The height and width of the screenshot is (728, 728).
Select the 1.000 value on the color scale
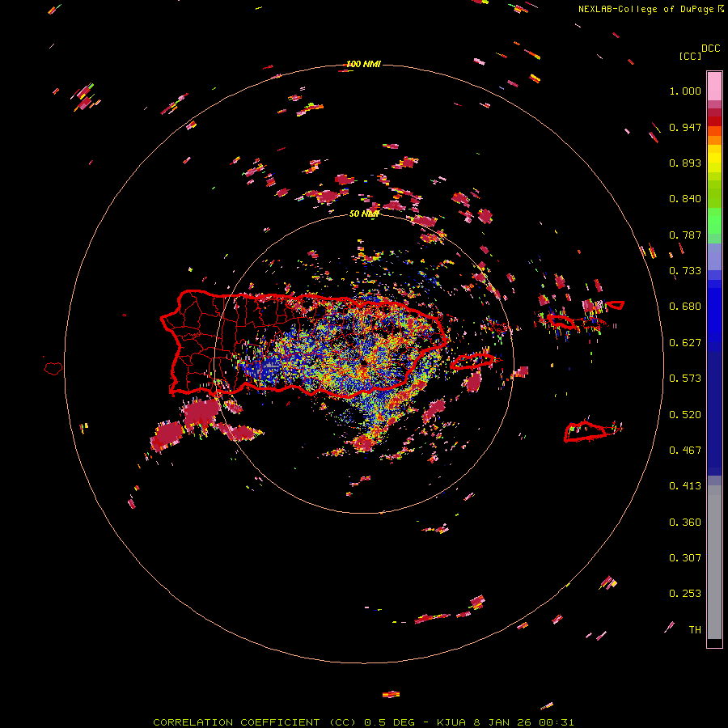pos(685,91)
